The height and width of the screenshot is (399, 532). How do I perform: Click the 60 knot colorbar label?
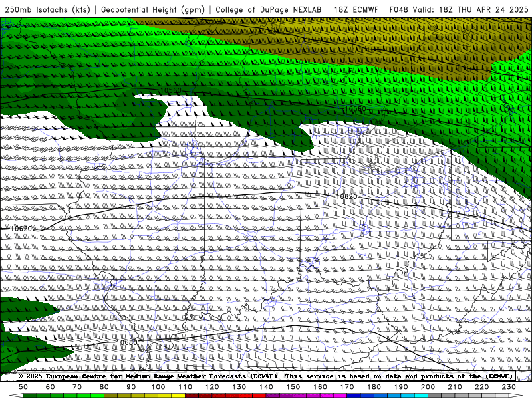coord(51,387)
